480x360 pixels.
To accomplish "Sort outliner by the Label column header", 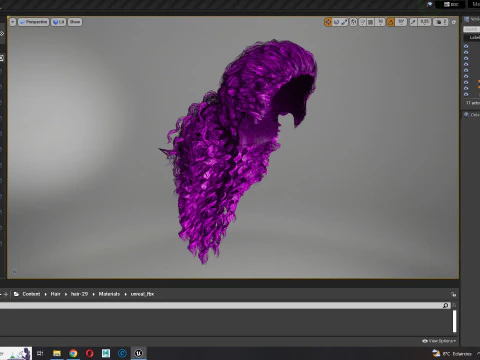I will (475, 37).
